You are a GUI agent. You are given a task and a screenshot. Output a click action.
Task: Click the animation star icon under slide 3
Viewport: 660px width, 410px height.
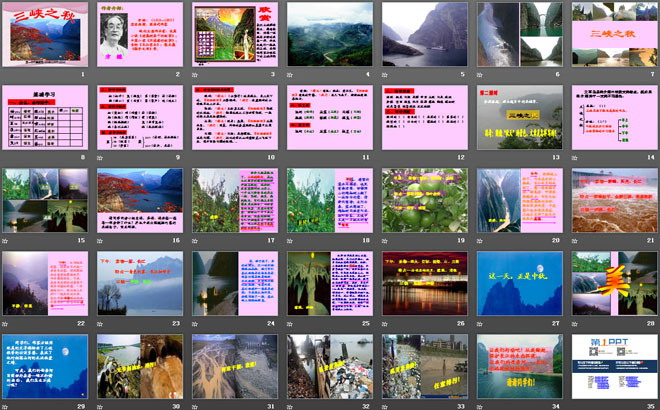click(x=195, y=75)
